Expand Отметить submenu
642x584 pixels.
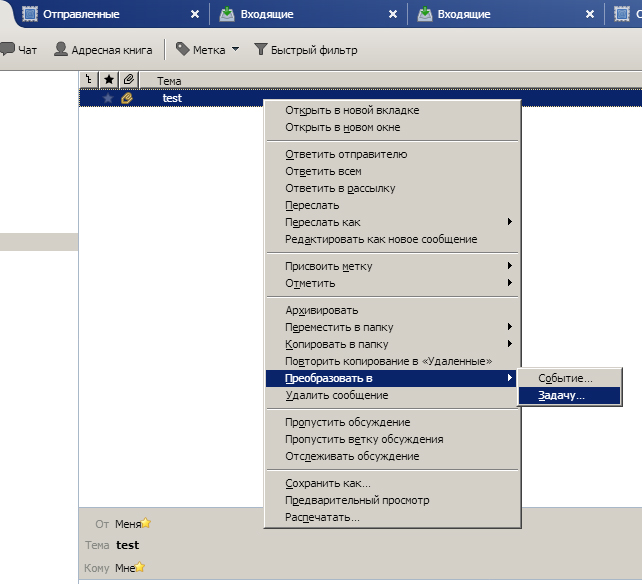(392, 283)
